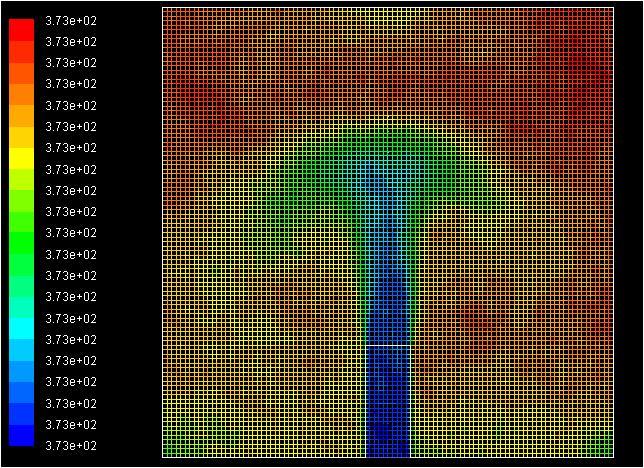Screen dimensions: 644x468
Task: Click the topmost red legend swatch
Action: pyautogui.click(x=22, y=29)
